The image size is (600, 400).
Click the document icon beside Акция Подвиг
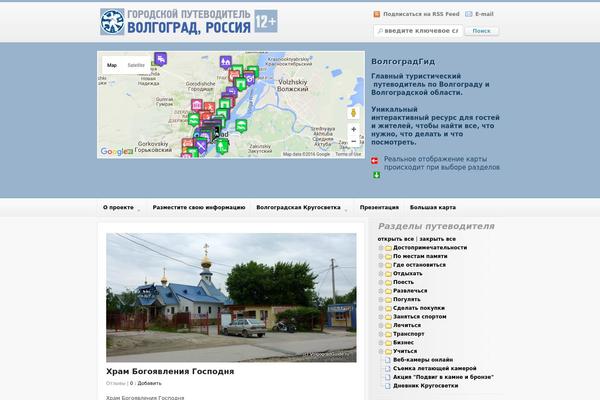[x=388, y=377]
